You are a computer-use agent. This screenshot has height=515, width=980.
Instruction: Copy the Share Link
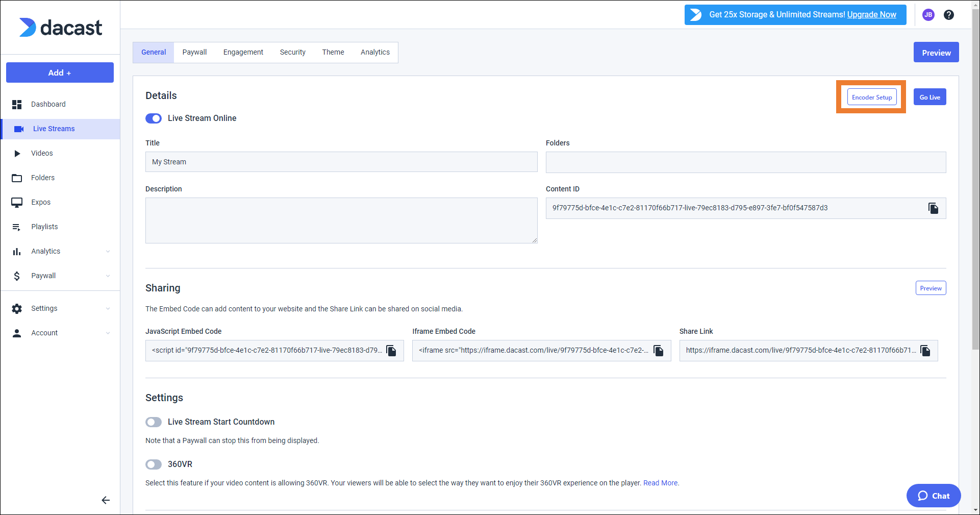pos(925,351)
